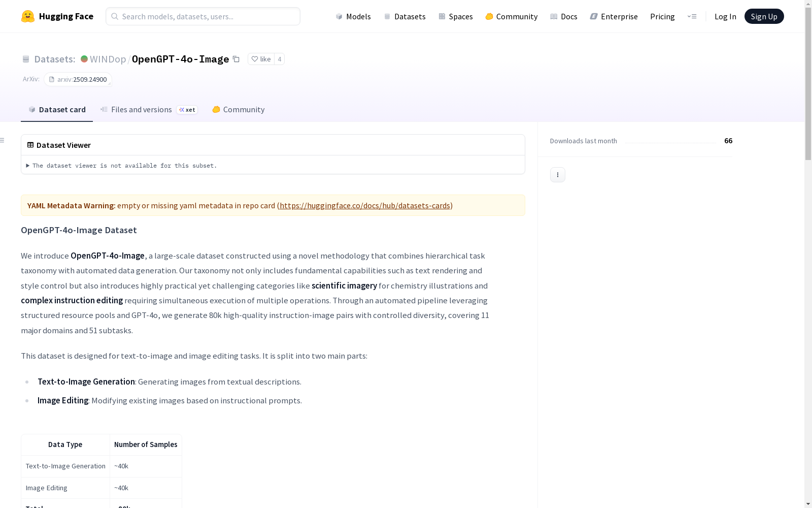Click the Log In link

725,16
